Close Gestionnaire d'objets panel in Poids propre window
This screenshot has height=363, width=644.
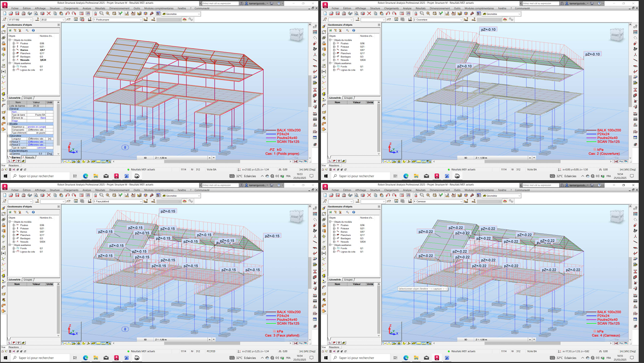click(59, 25)
